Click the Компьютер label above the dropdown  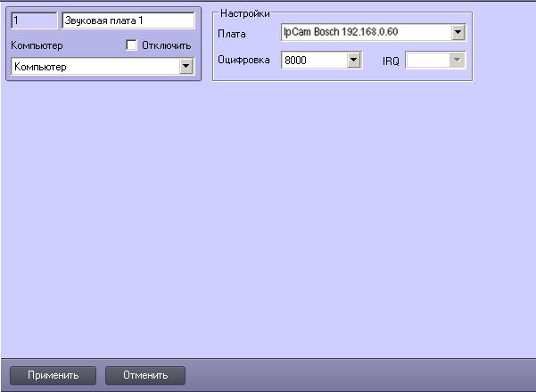[x=36, y=45]
